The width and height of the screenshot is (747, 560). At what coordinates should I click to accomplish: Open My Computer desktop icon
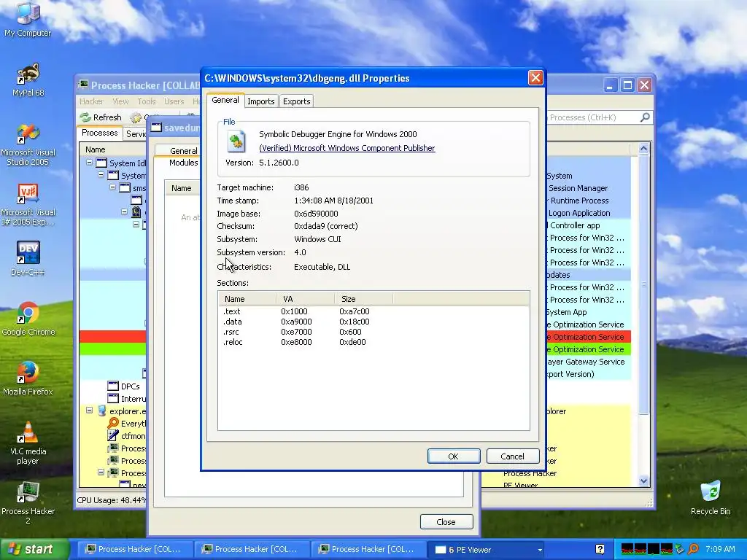[28, 19]
